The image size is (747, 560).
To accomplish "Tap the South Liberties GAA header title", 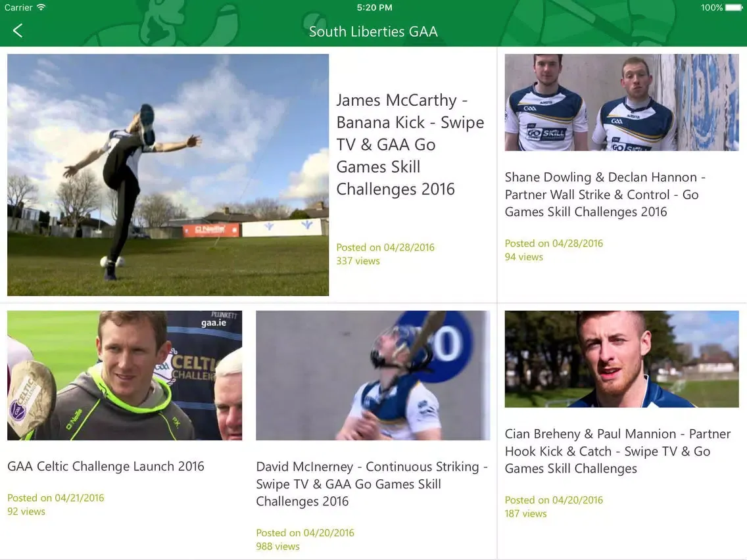I will coord(373,32).
